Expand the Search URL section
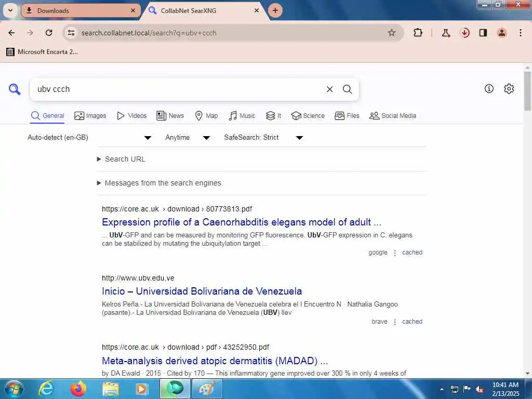532x399 pixels. pos(121,159)
